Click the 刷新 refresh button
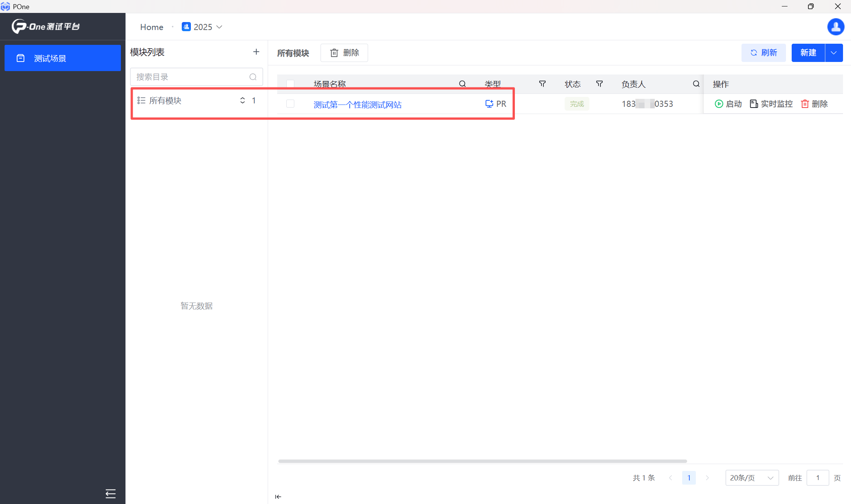This screenshot has height=504, width=851. coord(763,53)
